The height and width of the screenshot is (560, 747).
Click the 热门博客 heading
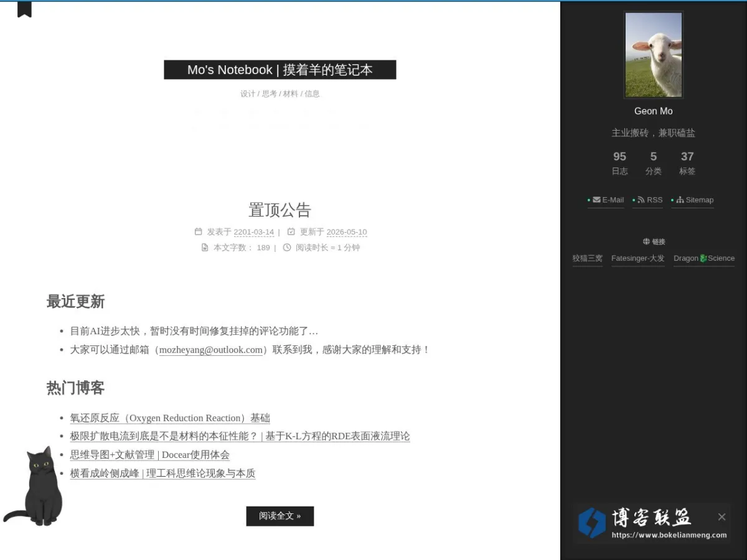tap(75, 388)
